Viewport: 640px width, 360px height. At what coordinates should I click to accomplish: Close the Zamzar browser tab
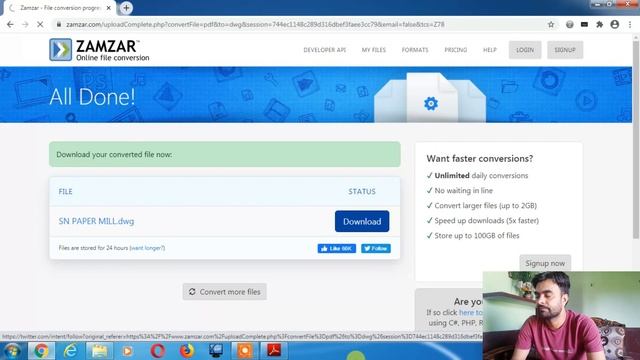tap(109, 8)
